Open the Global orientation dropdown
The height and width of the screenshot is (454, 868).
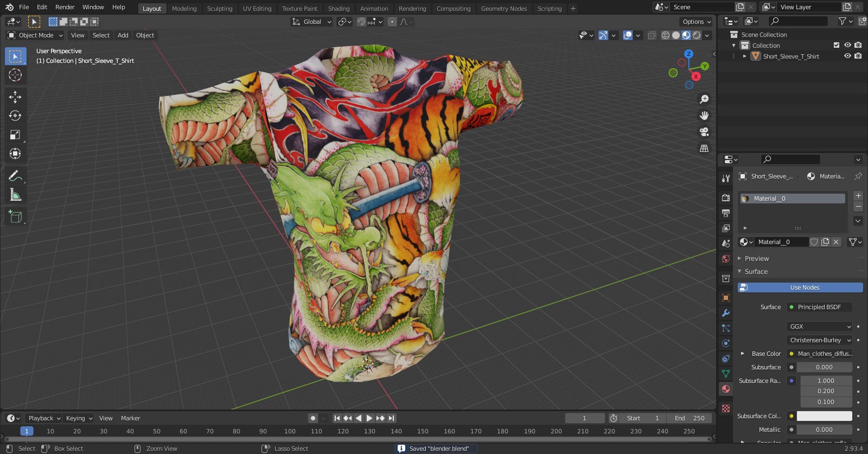point(311,22)
